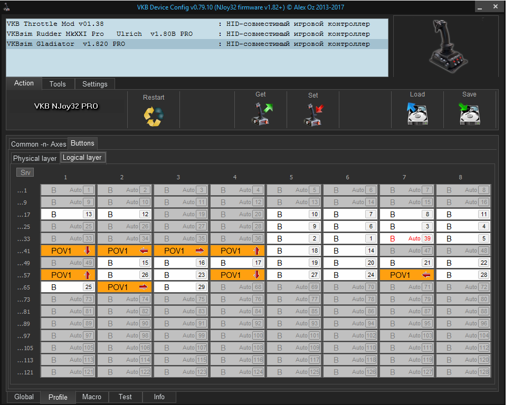Click the Set joystick icon with red arrow
The width and height of the screenshot is (532, 405).
click(313, 114)
